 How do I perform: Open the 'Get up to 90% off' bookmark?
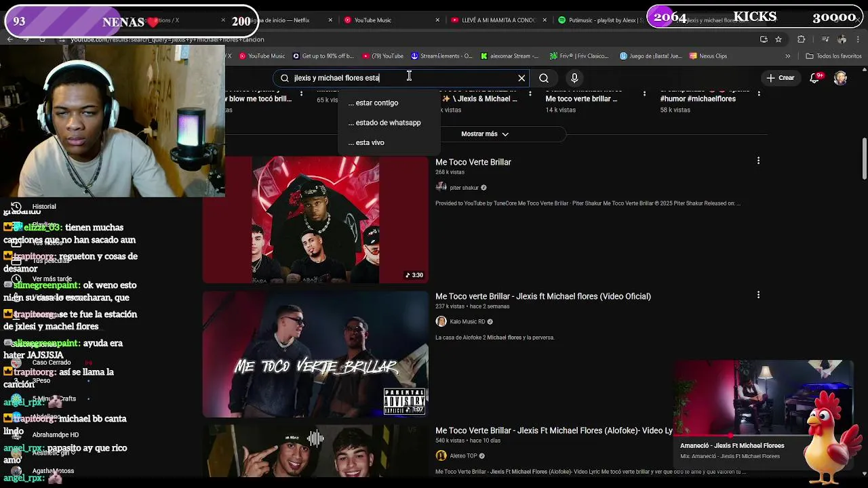tap(323, 56)
